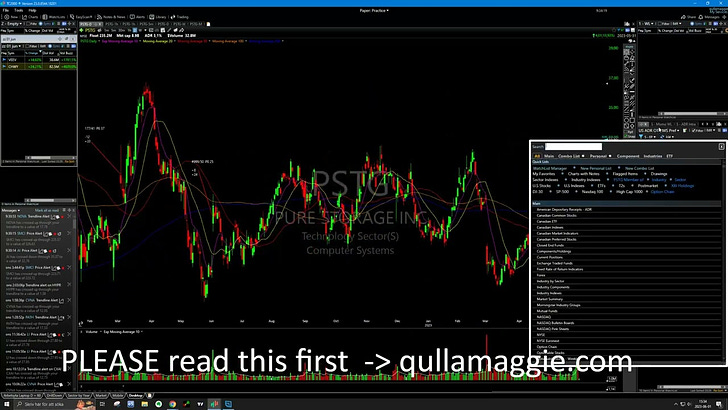Screen dimensions: 728x410
Task: Click the Share button at top right
Action: click(x=689, y=17)
